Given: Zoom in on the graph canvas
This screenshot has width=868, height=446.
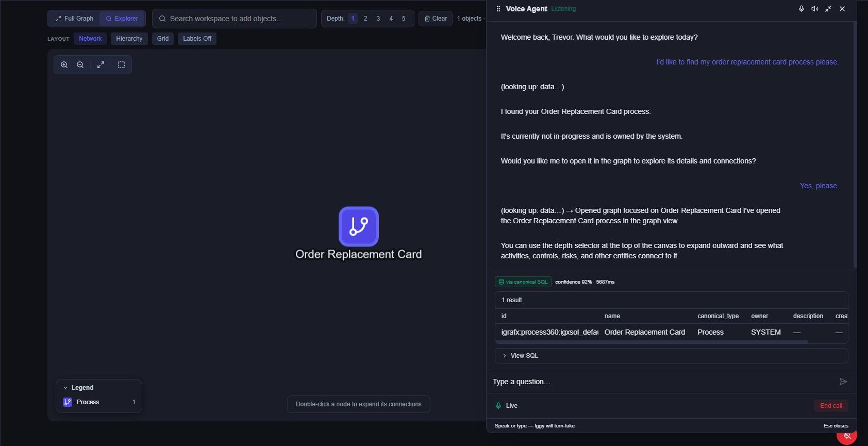Looking at the screenshot, I should [x=64, y=65].
